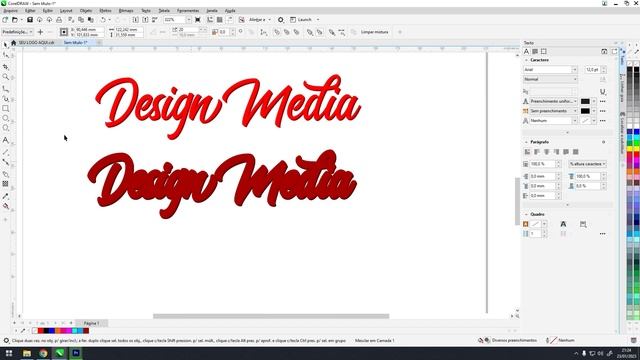
Task: Click the red swatch in document palette
Action: pyautogui.click(x=41, y=331)
